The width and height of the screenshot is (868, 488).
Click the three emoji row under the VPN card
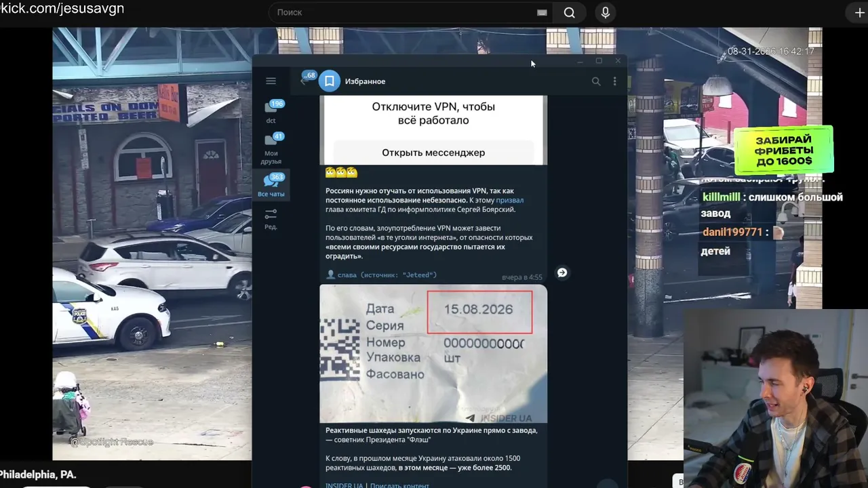click(x=342, y=173)
